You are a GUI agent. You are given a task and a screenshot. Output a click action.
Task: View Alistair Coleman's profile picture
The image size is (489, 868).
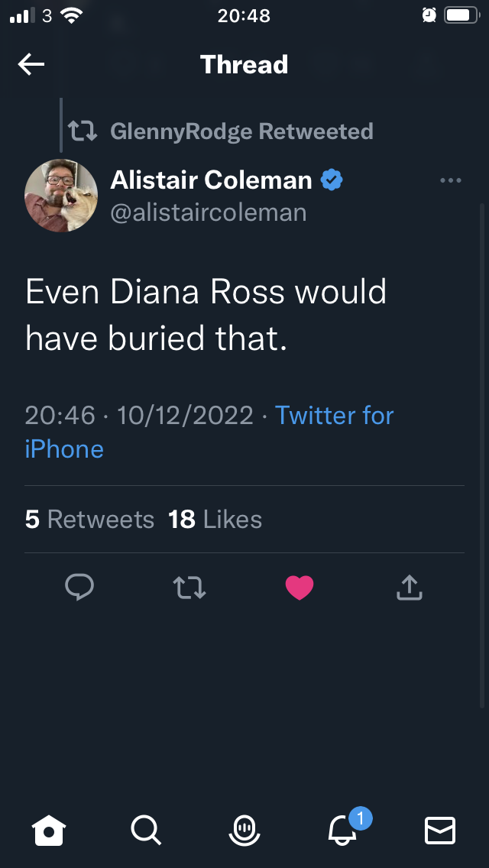coord(61,196)
